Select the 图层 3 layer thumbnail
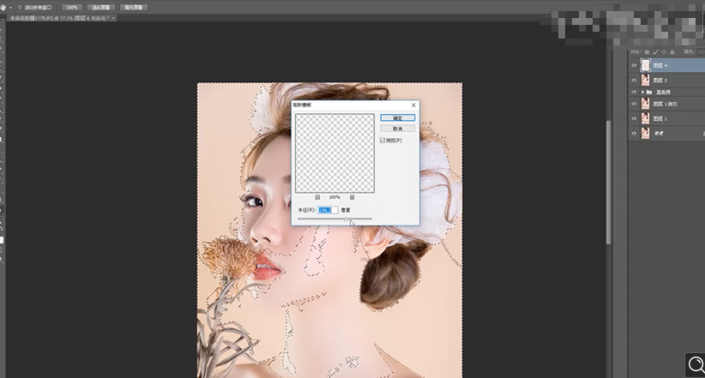The height and width of the screenshot is (378, 705). coord(645,80)
